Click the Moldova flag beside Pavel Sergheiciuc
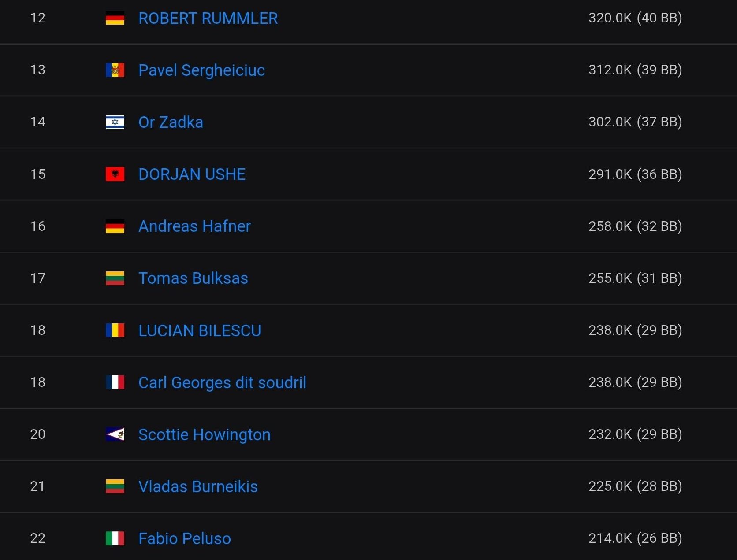 [x=115, y=70]
